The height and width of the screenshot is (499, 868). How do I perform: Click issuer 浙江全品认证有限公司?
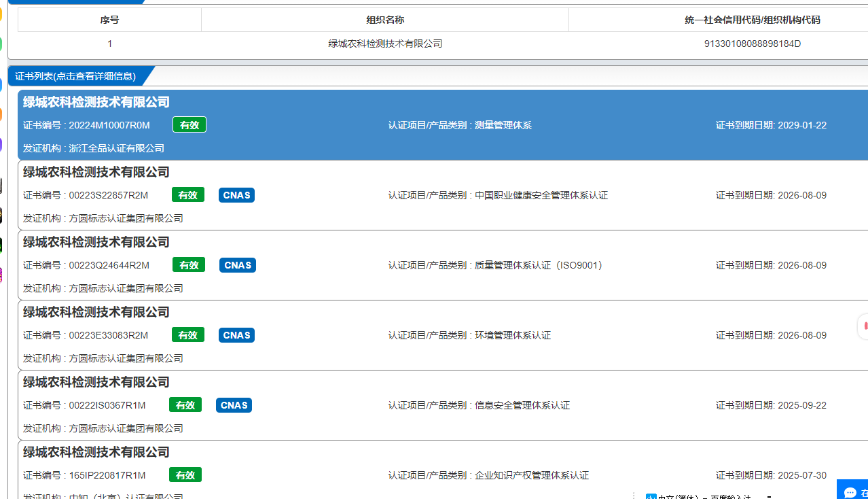click(117, 148)
